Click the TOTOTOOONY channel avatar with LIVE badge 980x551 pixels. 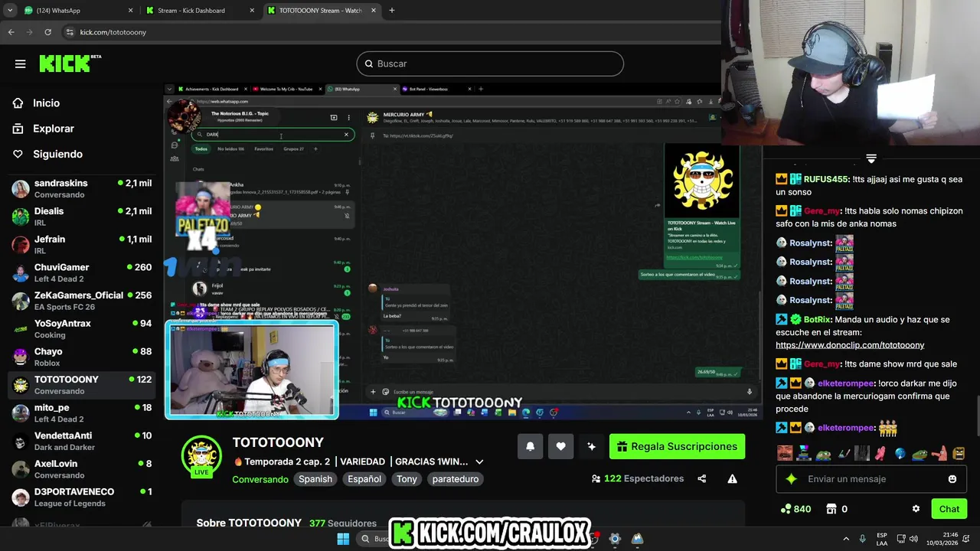coord(201,456)
